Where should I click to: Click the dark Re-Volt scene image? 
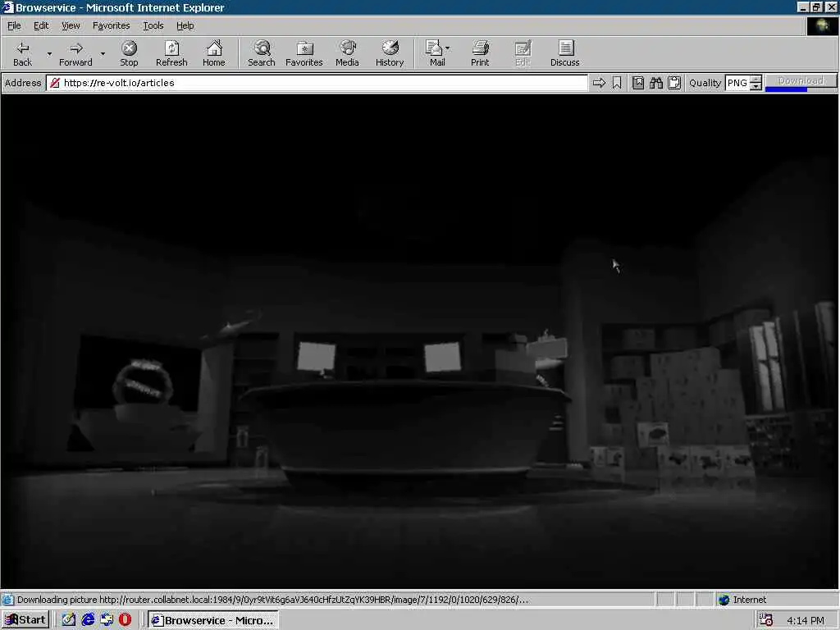pos(419,341)
